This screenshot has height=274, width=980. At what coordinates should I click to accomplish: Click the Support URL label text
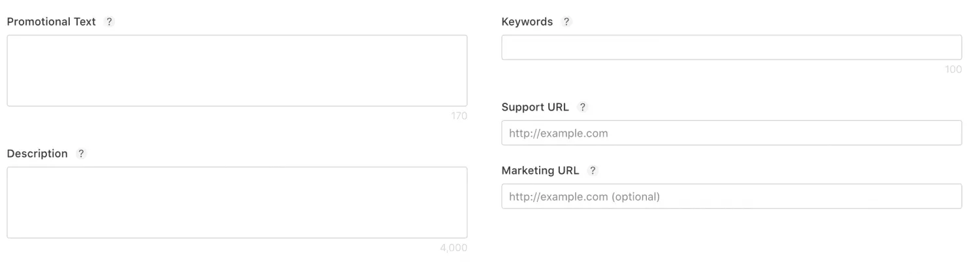(535, 107)
